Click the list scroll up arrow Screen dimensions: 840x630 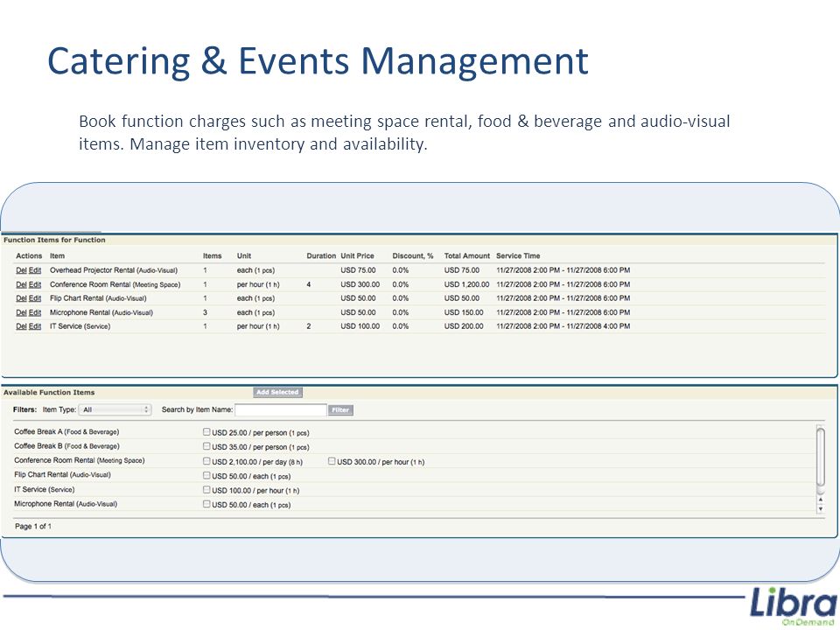820,500
